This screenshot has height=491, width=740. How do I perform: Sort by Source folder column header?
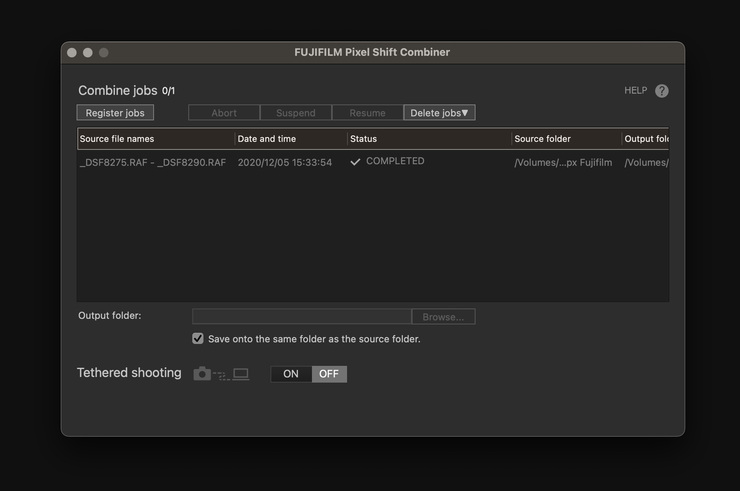click(566, 139)
